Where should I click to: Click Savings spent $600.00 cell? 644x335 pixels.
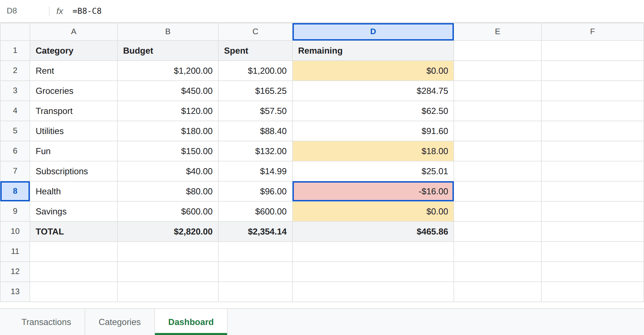point(256,211)
